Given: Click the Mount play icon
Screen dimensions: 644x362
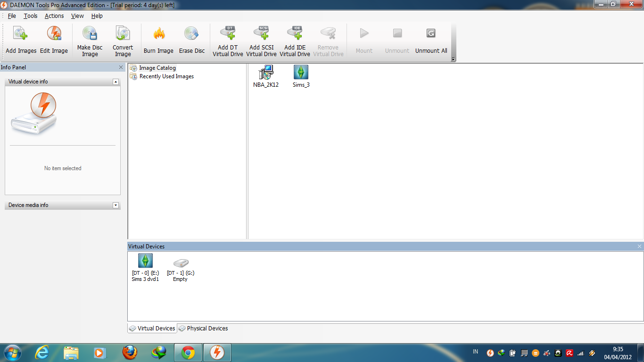Looking at the screenshot, I should click(x=364, y=33).
